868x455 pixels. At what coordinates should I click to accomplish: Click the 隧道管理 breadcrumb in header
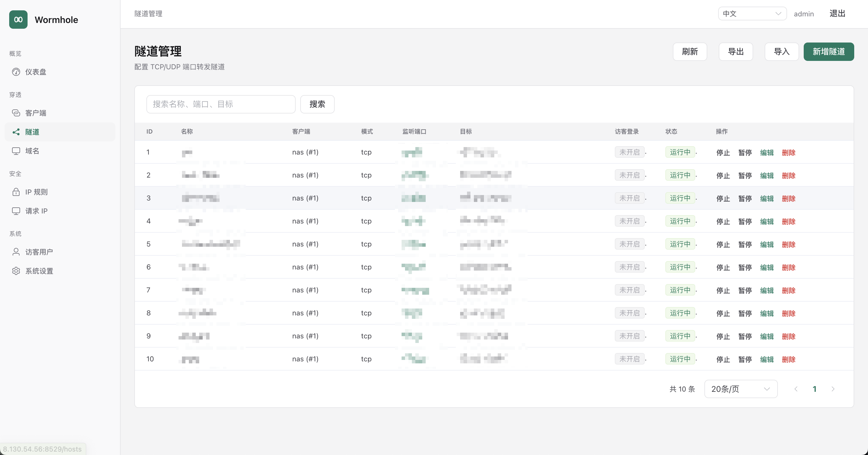click(148, 14)
